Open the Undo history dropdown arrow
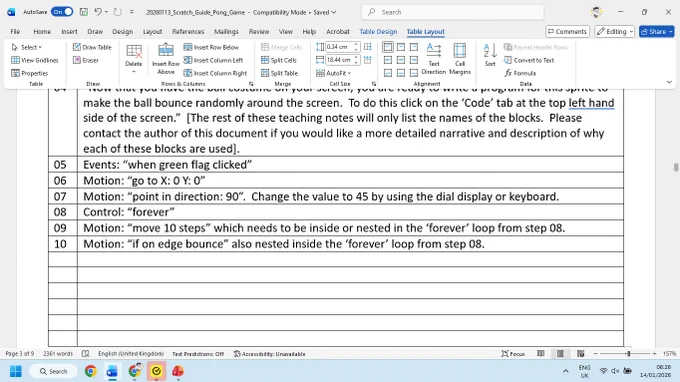680x382 pixels. (x=106, y=12)
